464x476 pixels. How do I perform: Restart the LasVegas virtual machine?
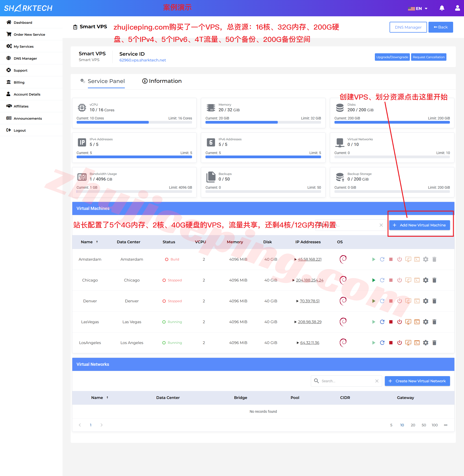tap(382, 322)
